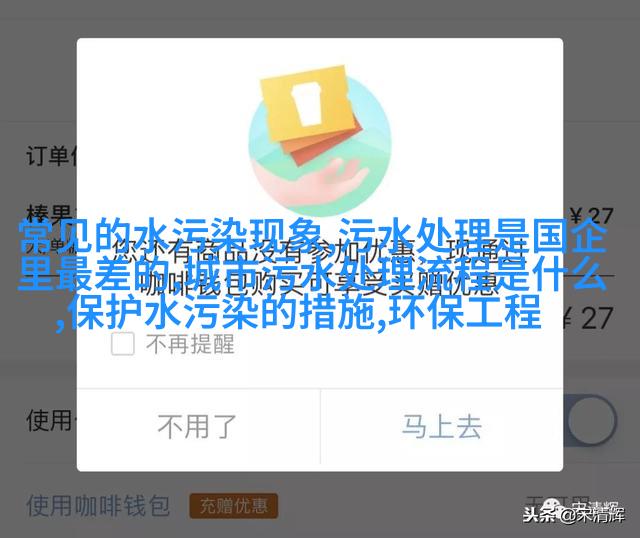Tick the 不再提醒 checkbox

tap(122, 344)
